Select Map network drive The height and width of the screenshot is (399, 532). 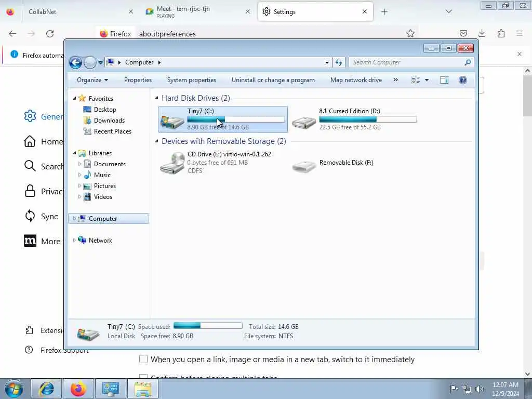pyautogui.click(x=356, y=80)
